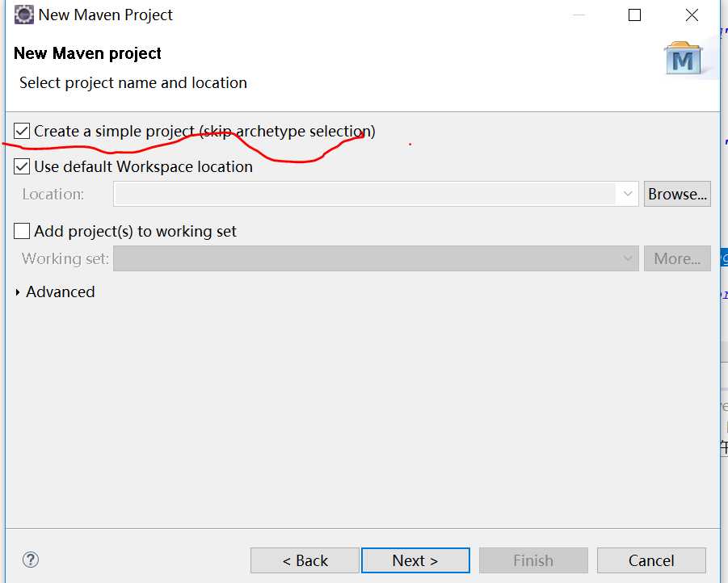Open the Working set dropdown arrow
The width and height of the screenshot is (728, 583).
627,258
